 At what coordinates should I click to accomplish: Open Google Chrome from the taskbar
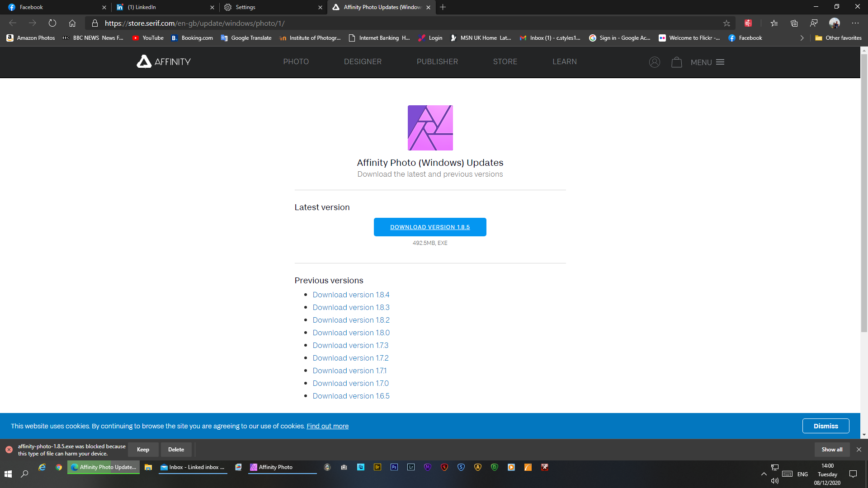[59, 467]
